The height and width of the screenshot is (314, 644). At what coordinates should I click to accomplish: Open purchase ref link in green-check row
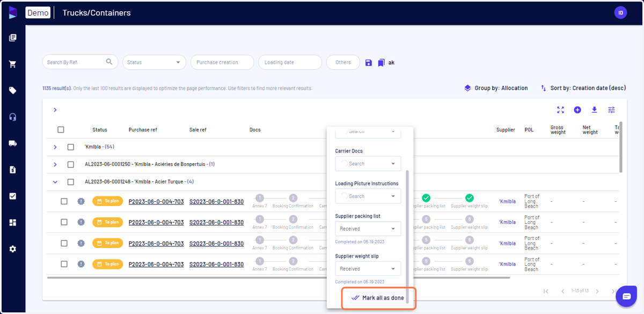156,202
